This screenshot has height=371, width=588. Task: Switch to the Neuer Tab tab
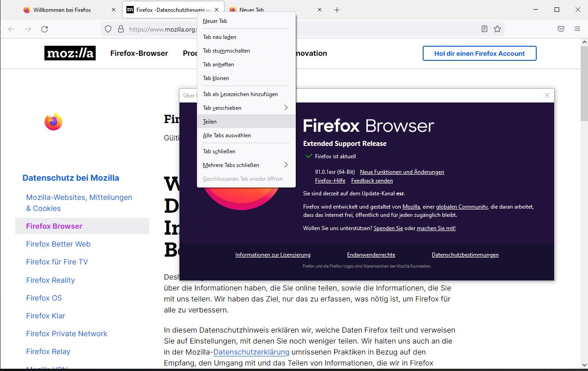[x=276, y=10]
